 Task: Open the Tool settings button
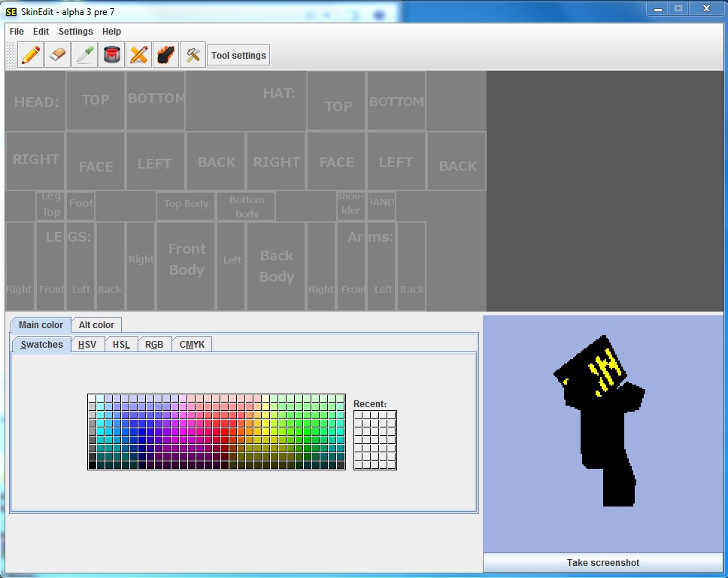(238, 55)
